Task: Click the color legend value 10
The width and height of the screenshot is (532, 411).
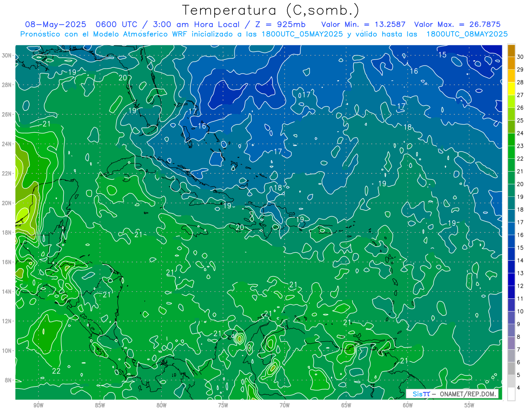Action: coord(520,312)
